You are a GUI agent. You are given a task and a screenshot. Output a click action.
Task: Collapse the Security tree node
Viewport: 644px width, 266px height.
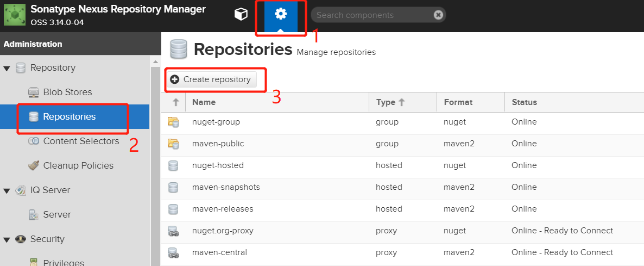7,239
